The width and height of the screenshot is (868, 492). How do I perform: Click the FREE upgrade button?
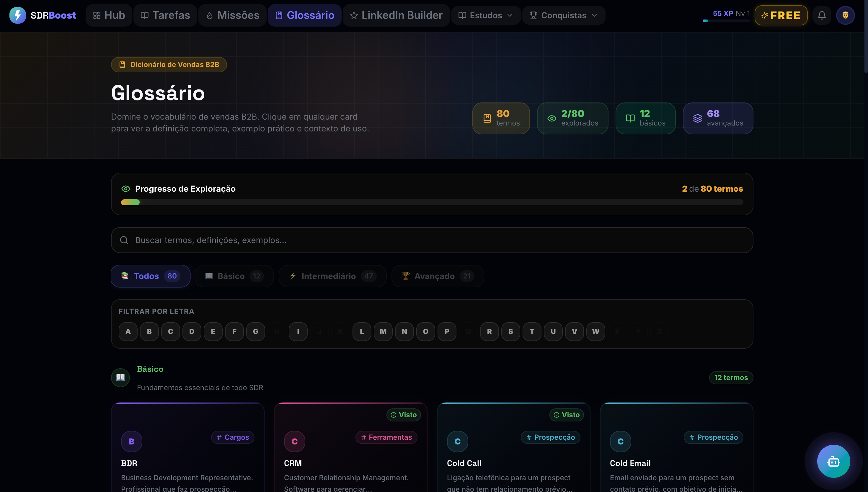pos(781,15)
